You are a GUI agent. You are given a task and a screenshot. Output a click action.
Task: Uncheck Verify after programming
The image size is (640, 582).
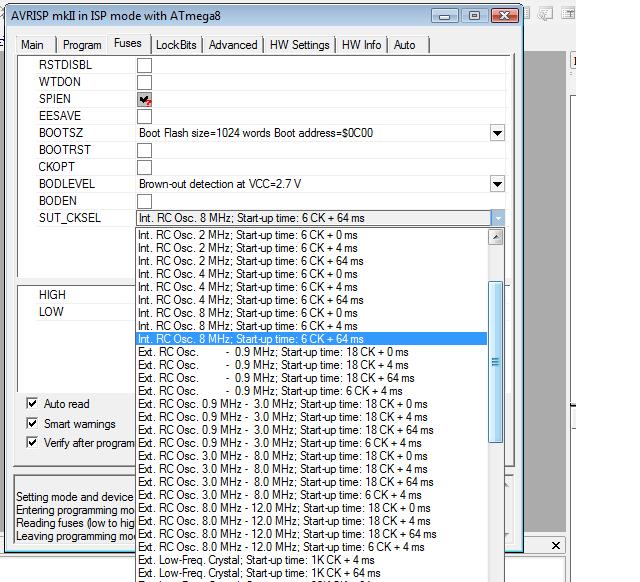tap(32, 442)
